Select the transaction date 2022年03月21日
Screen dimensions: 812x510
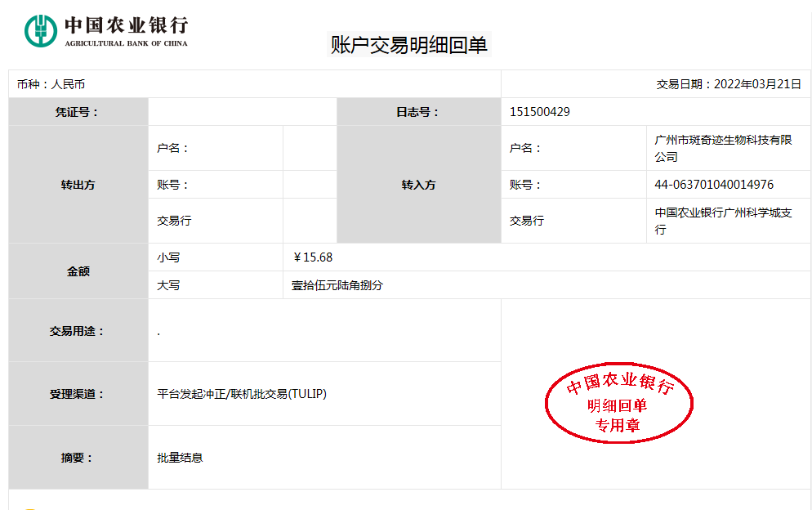tap(757, 84)
